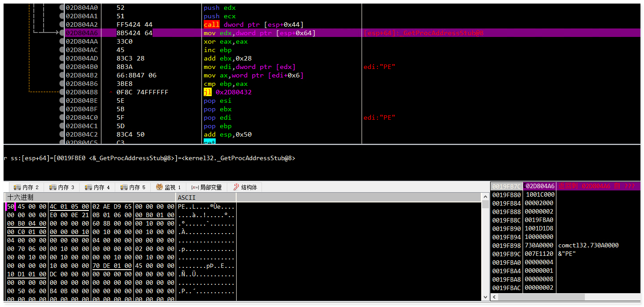
Task: Open the 内存 2 dump tab icon
Action: click(x=17, y=187)
